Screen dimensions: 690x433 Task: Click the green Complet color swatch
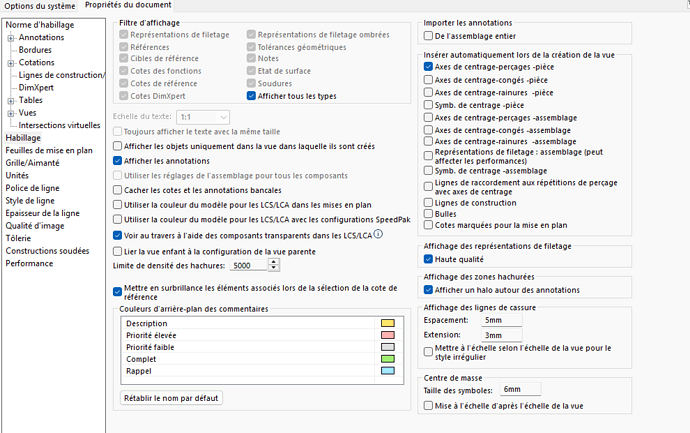pos(387,359)
